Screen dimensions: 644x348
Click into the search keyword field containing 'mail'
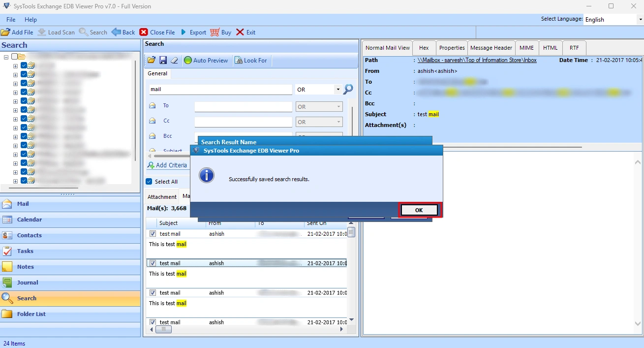[220, 90]
